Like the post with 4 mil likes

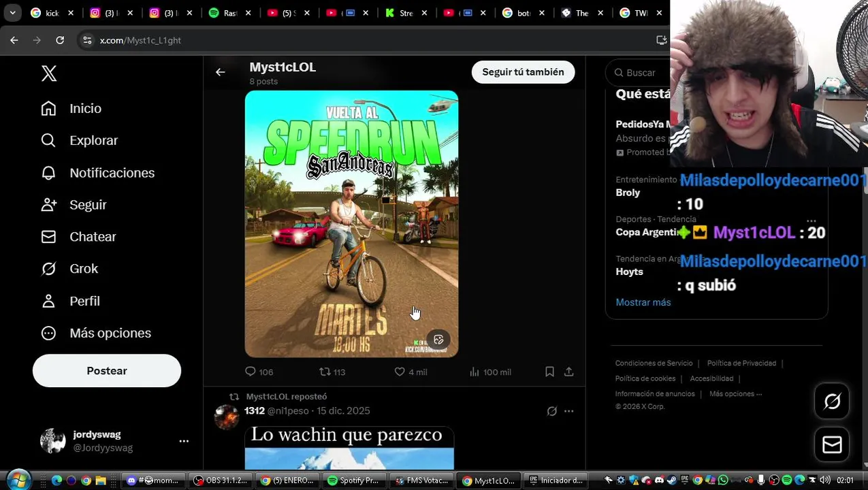411,372
